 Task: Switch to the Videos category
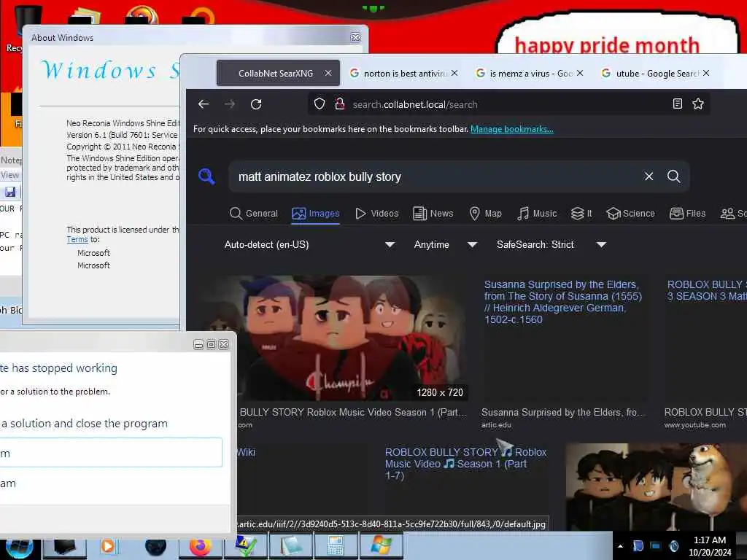(377, 214)
